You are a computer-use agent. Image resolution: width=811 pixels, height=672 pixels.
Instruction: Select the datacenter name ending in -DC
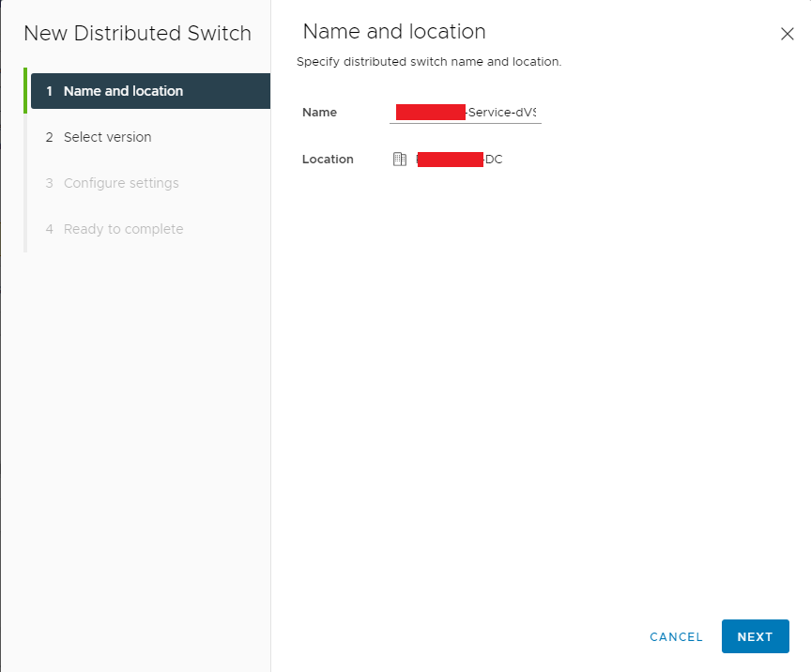pyautogui.click(x=459, y=160)
